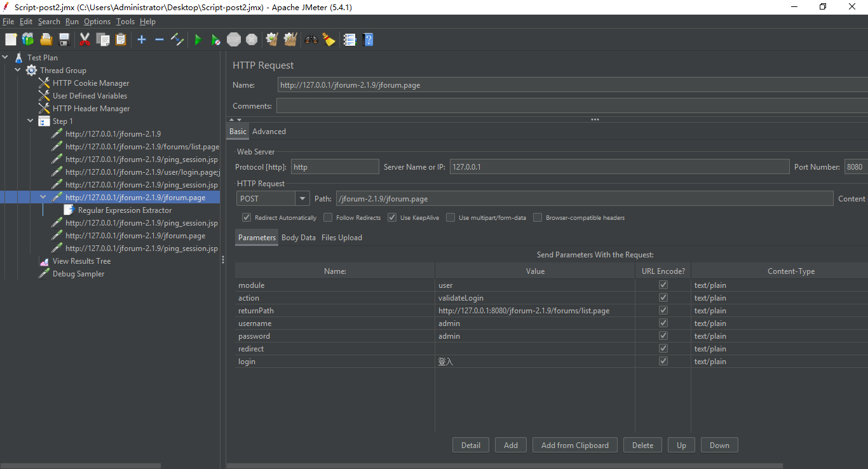Click the Delete parameter button
The image size is (868, 469).
[642, 445]
